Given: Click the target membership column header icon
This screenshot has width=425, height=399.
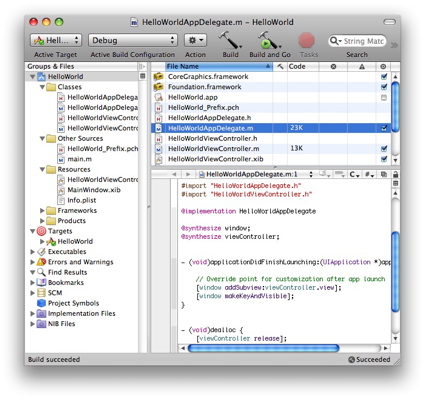Looking at the screenshot, I should pyautogui.click(x=383, y=67).
